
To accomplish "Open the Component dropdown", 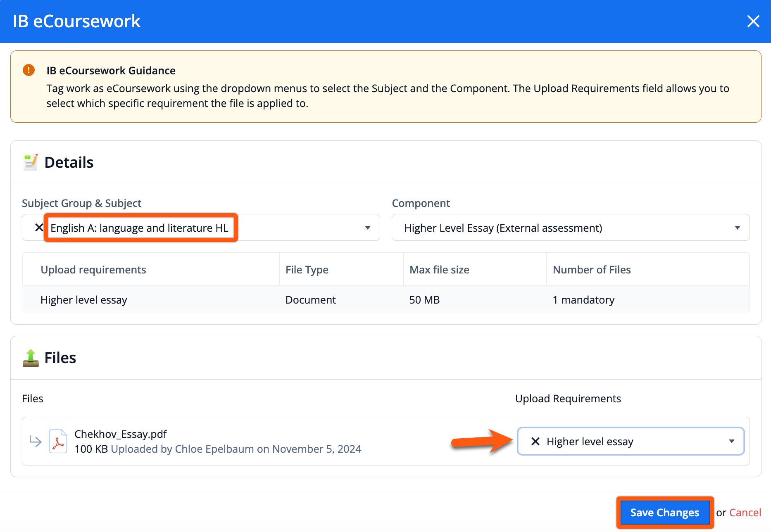I will tap(737, 228).
